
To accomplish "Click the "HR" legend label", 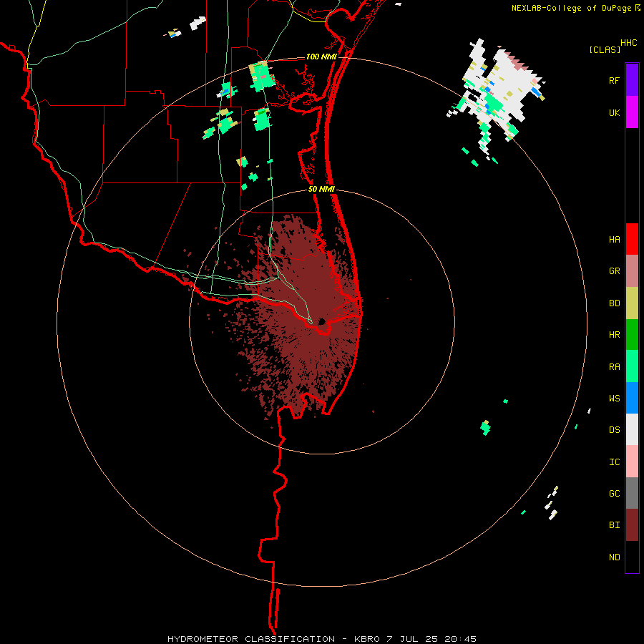I will pos(614,335).
